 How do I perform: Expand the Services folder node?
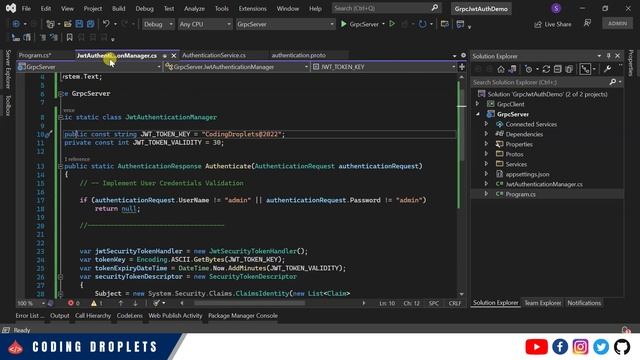[x=486, y=164]
